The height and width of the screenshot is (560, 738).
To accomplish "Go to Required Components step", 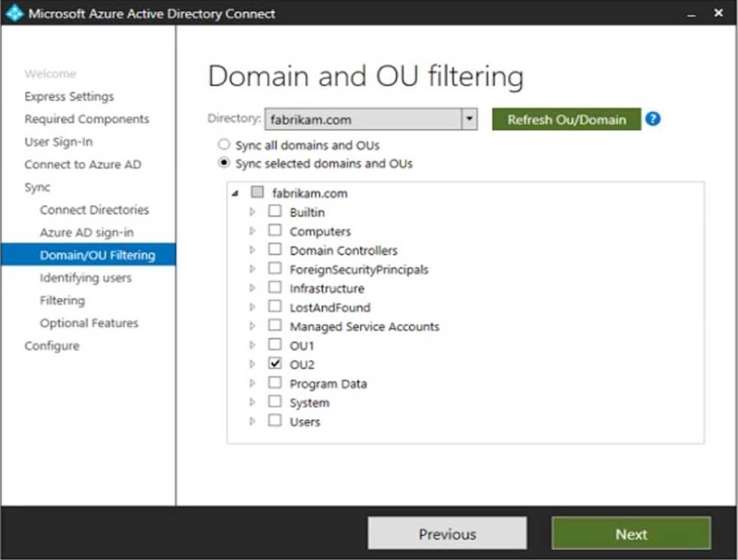I will 86,119.
